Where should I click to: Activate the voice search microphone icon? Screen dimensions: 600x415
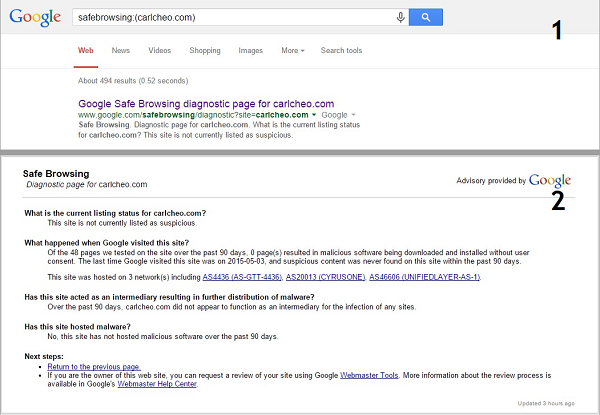point(400,17)
